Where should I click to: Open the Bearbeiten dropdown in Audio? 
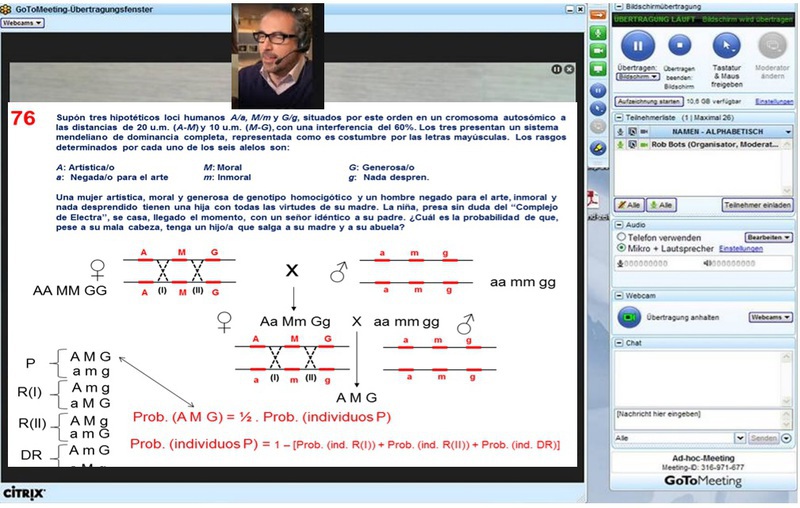click(x=769, y=237)
